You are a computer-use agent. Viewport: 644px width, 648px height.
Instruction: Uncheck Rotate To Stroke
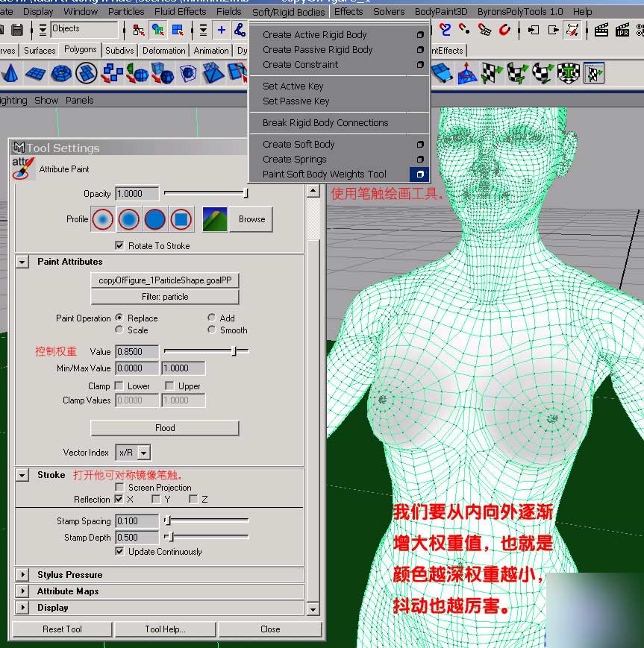tap(119, 247)
